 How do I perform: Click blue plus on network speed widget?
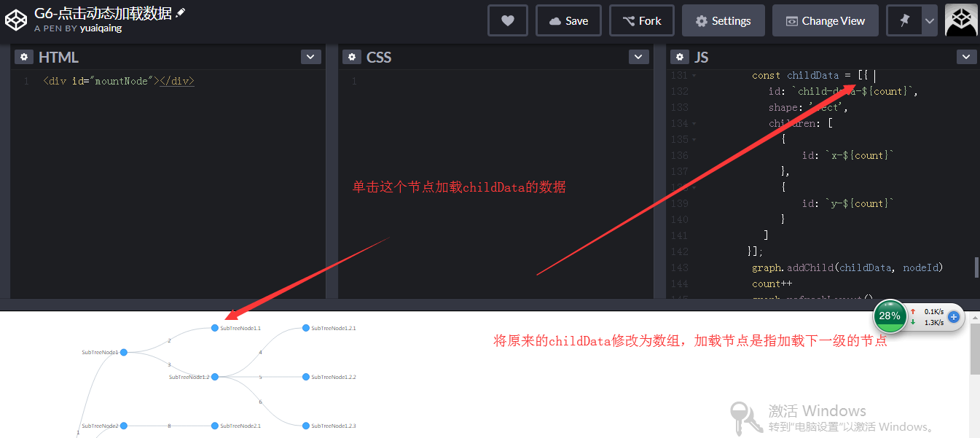click(954, 317)
